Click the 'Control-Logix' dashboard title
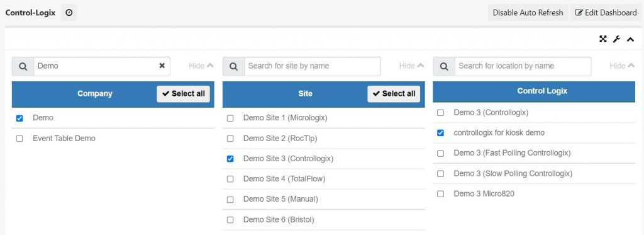 pyautogui.click(x=30, y=13)
